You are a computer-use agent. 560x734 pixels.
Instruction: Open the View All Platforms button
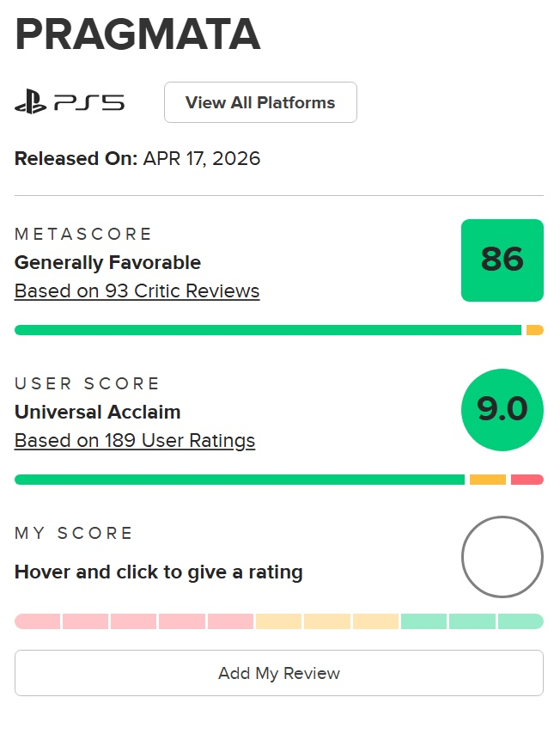point(260,103)
